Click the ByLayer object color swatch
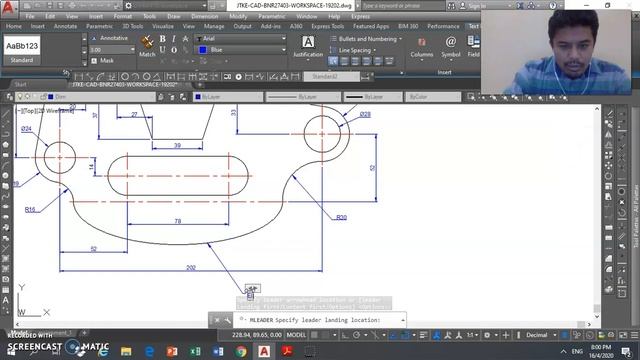The image size is (640, 360). (x=198, y=97)
